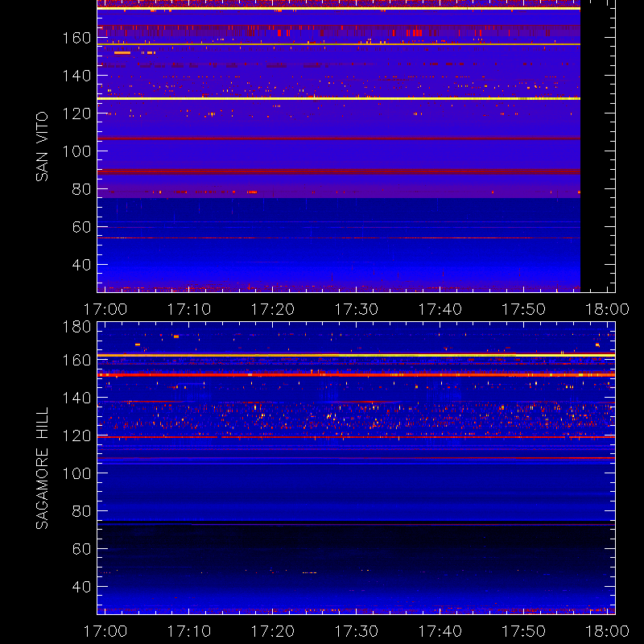Click 17:30 under the Sagamore Hill plot
This screenshot has width=644, height=644.
(x=357, y=631)
